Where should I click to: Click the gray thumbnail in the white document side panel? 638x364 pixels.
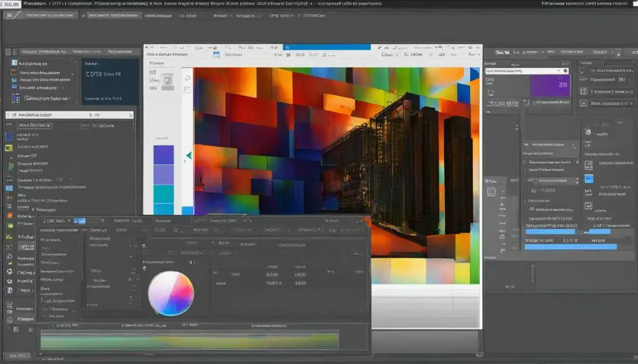(x=167, y=81)
